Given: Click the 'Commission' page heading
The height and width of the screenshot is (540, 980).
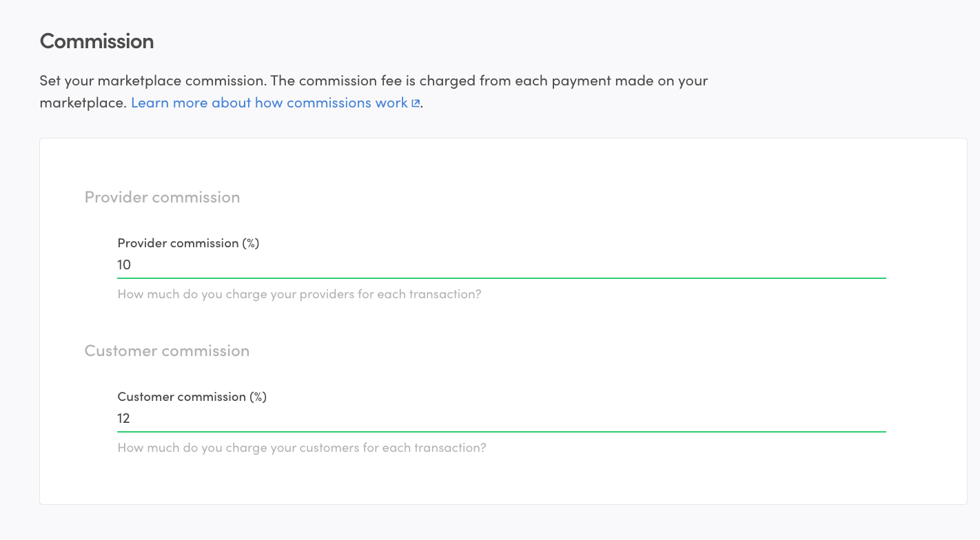Looking at the screenshot, I should (x=96, y=41).
